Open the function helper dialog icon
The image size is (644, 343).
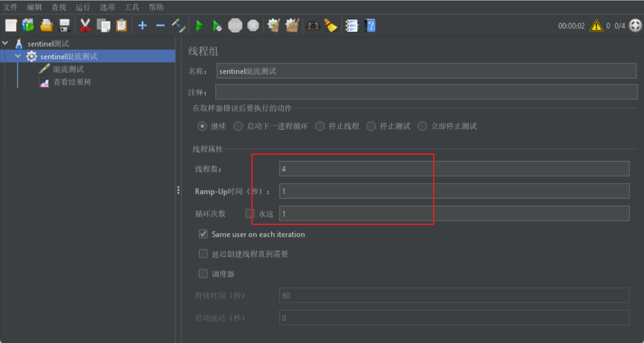(352, 26)
